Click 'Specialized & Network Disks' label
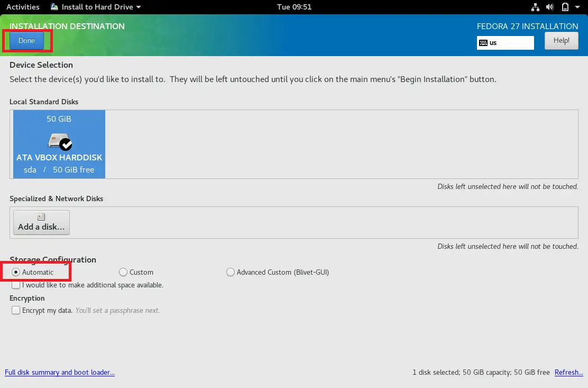588x388 pixels. tap(56, 198)
